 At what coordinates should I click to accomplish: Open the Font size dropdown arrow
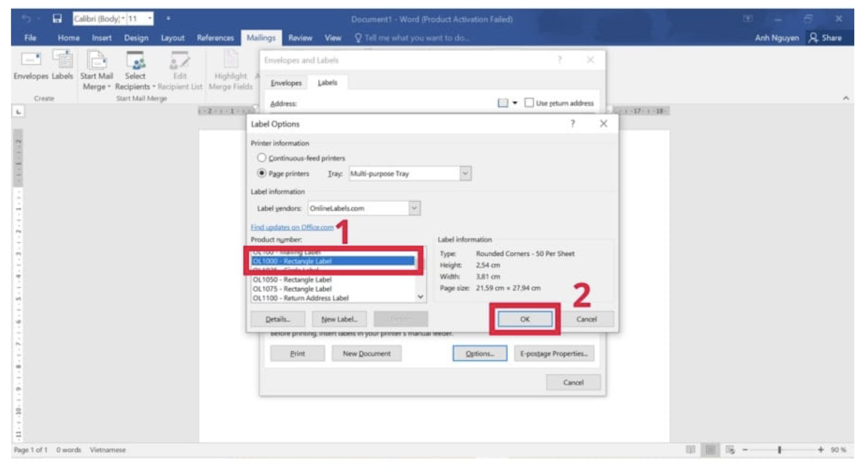149,19
